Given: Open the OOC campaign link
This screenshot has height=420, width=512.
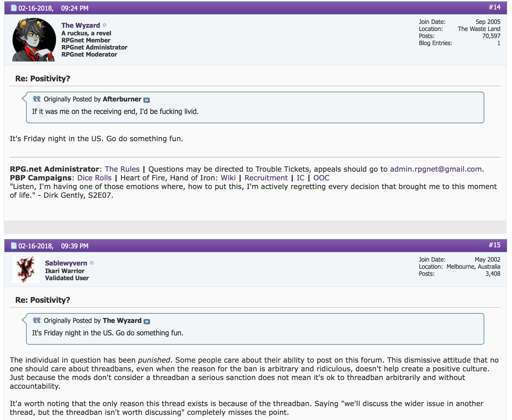Looking at the screenshot, I should point(321,178).
